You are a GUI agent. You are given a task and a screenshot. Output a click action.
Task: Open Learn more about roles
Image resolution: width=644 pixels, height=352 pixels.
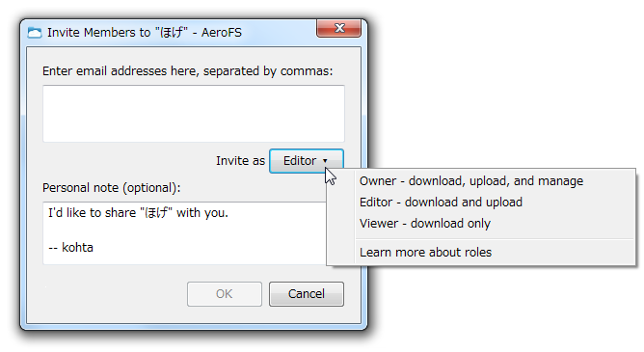425,253
